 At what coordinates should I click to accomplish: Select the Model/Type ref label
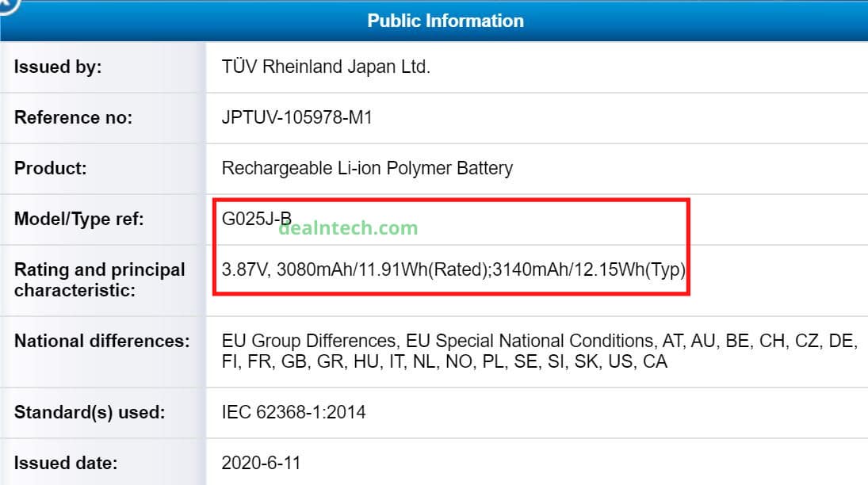pos(78,219)
